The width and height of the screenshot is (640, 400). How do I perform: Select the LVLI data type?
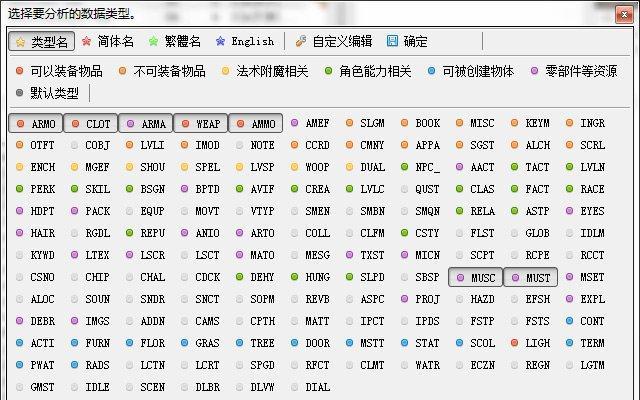pos(146,145)
